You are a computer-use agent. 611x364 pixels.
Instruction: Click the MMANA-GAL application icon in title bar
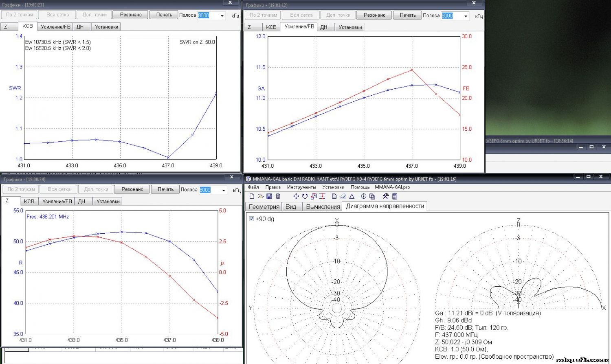coord(248,179)
